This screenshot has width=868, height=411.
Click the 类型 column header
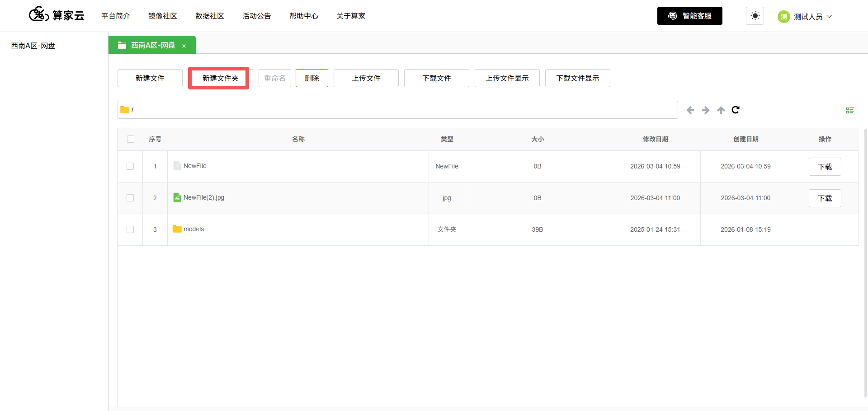click(x=447, y=139)
